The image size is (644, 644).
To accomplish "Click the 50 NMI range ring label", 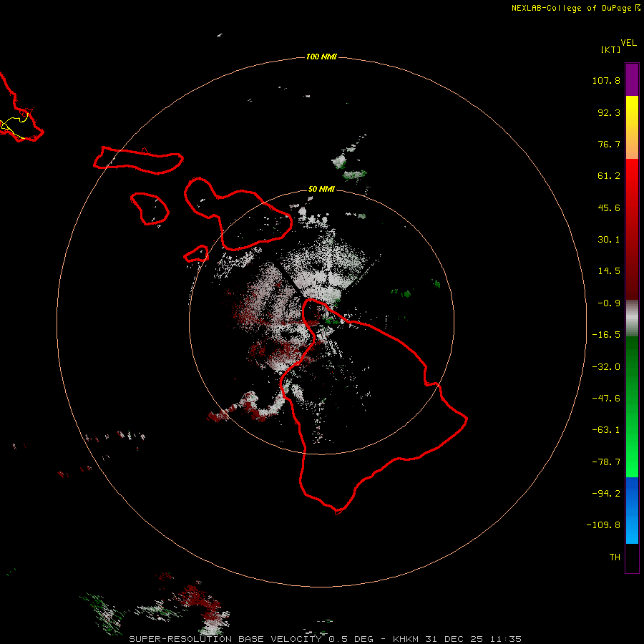I will tap(321, 189).
